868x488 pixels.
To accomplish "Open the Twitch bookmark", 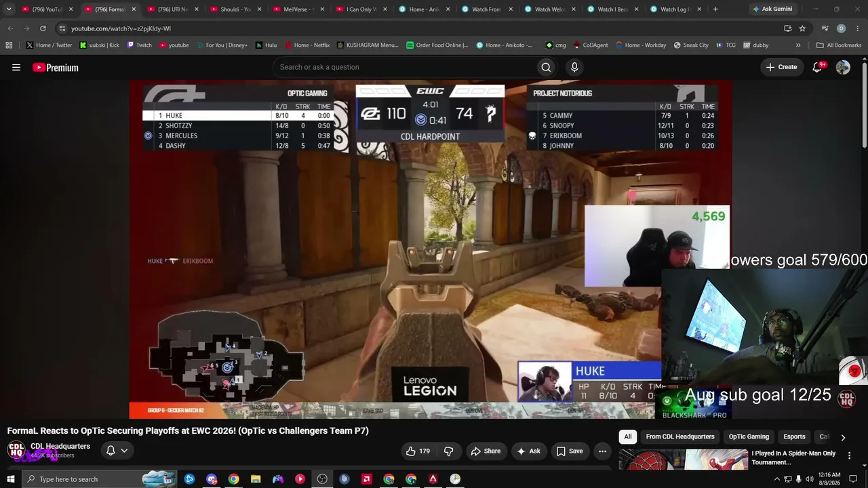I will point(139,45).
